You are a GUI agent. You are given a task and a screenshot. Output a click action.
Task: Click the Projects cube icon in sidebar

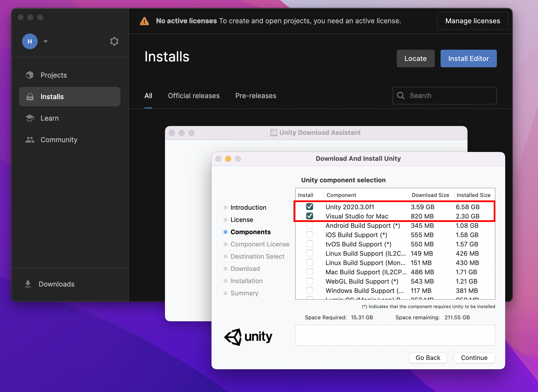pyautogui.click(x=30, y=75)
